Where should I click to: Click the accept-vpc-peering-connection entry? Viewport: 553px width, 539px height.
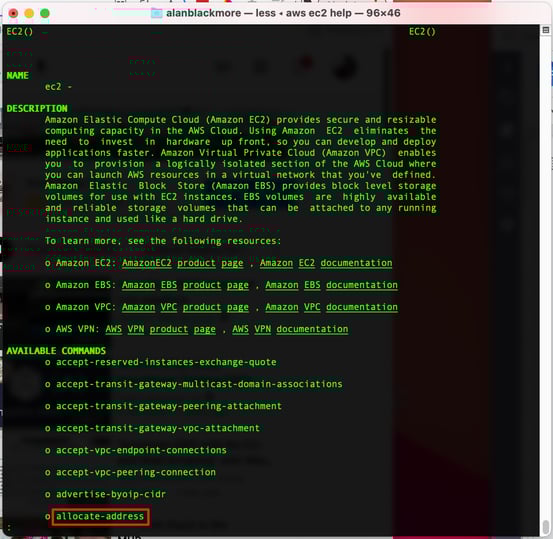136,472
